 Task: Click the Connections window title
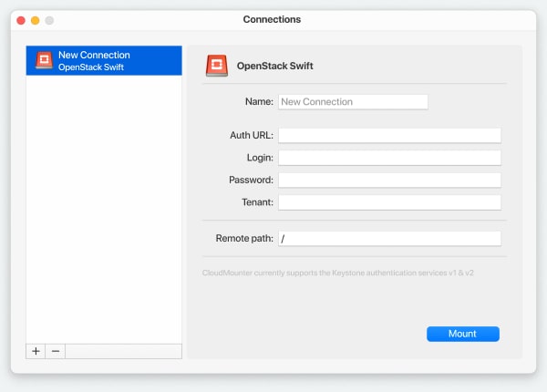click(x=272, y=19)
